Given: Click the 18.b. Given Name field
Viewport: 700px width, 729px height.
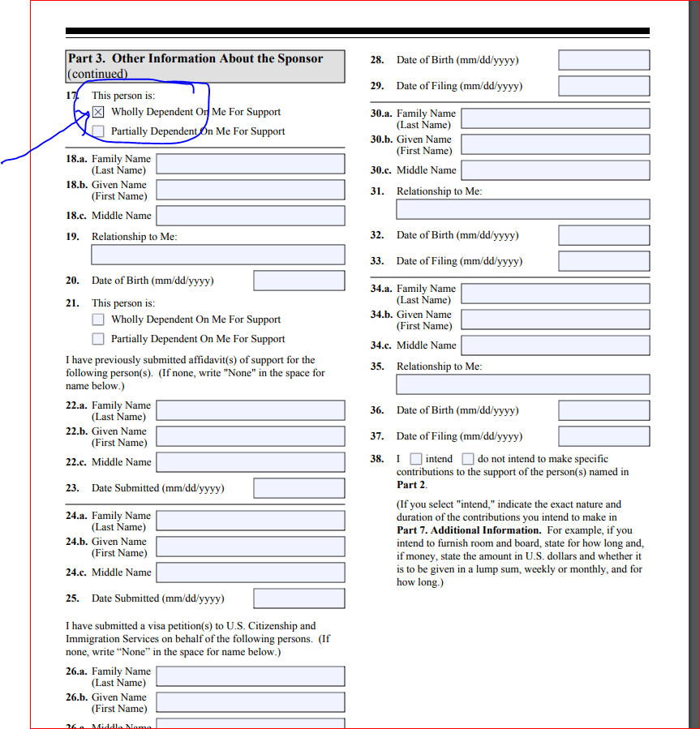Looking at the screenshot, I should point(250,190).
